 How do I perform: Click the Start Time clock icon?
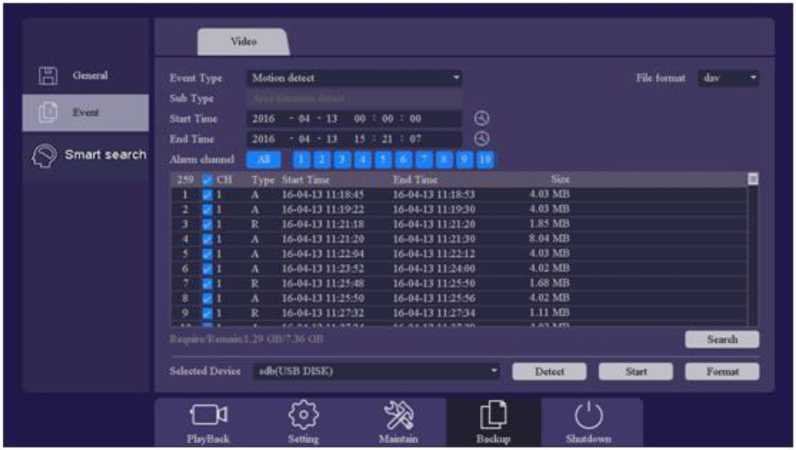pyautogui.click(x=481, y=118)
